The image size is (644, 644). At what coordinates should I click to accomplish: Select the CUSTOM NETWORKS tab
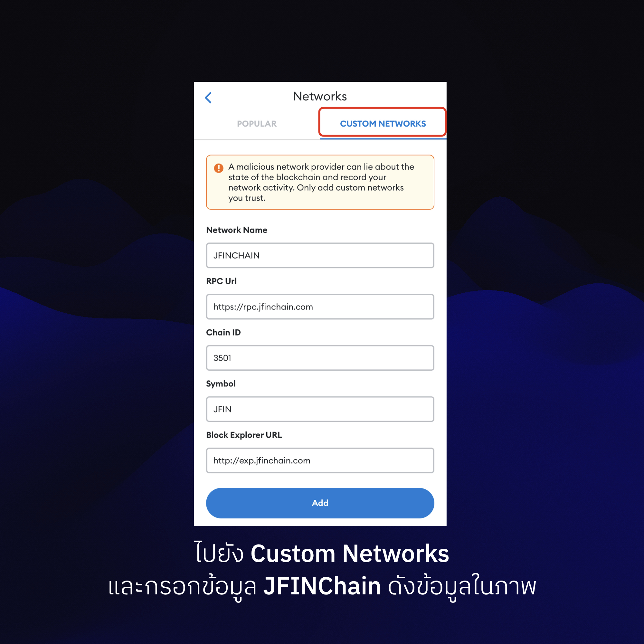(383, 124)
